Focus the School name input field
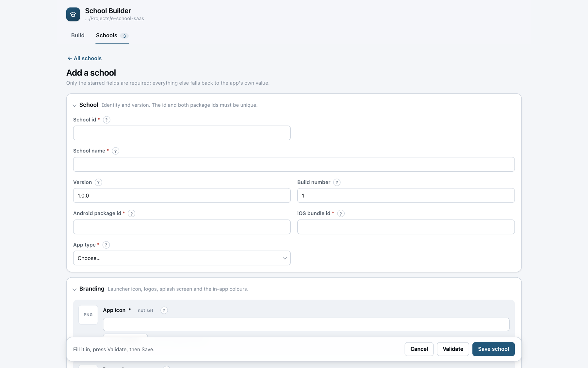Viewport: 588px width, 368px height. click(294, 164)
